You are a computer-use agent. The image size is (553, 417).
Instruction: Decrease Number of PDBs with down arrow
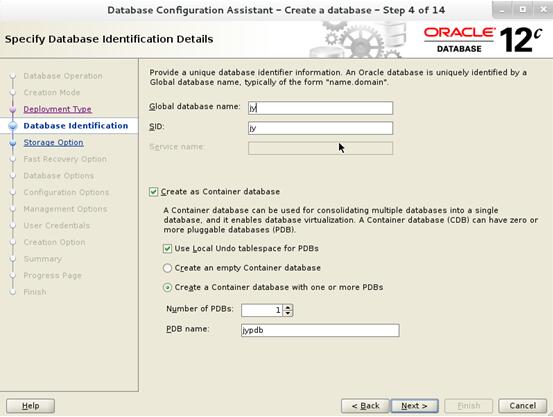coord(288,313)
